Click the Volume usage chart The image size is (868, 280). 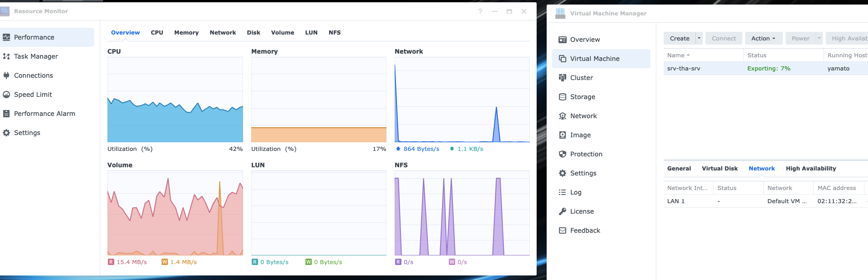[x=175, y=213]
